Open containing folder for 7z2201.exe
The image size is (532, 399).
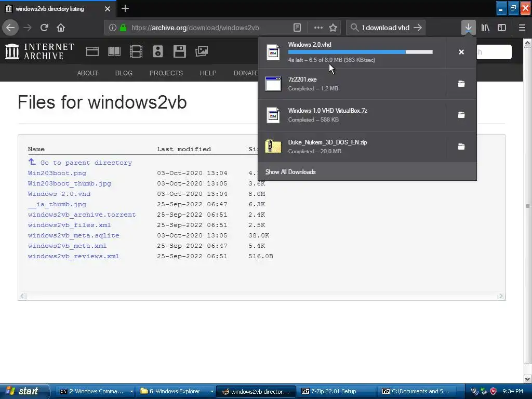(x=461, y=84)
